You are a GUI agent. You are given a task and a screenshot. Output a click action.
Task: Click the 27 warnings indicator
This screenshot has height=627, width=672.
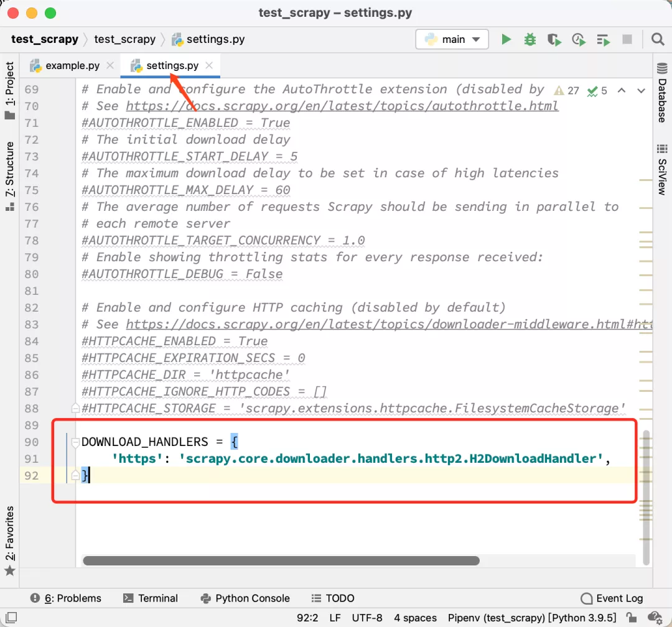[566, 90]
